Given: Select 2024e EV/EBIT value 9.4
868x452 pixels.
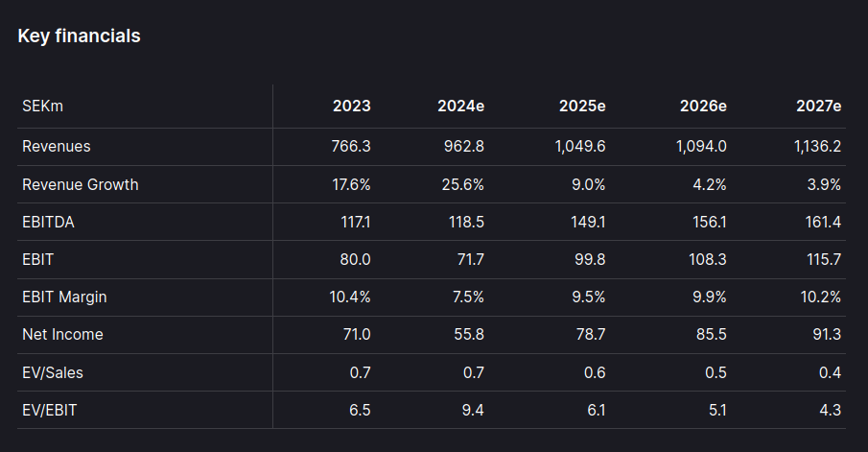Looking at the screenshot, I should [x=473, y=410].
